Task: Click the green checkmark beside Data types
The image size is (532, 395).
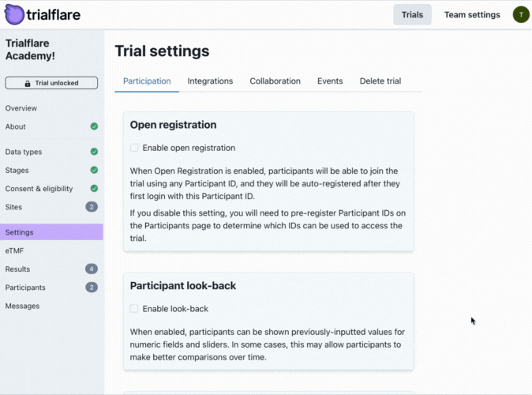Action: point(94,152)
